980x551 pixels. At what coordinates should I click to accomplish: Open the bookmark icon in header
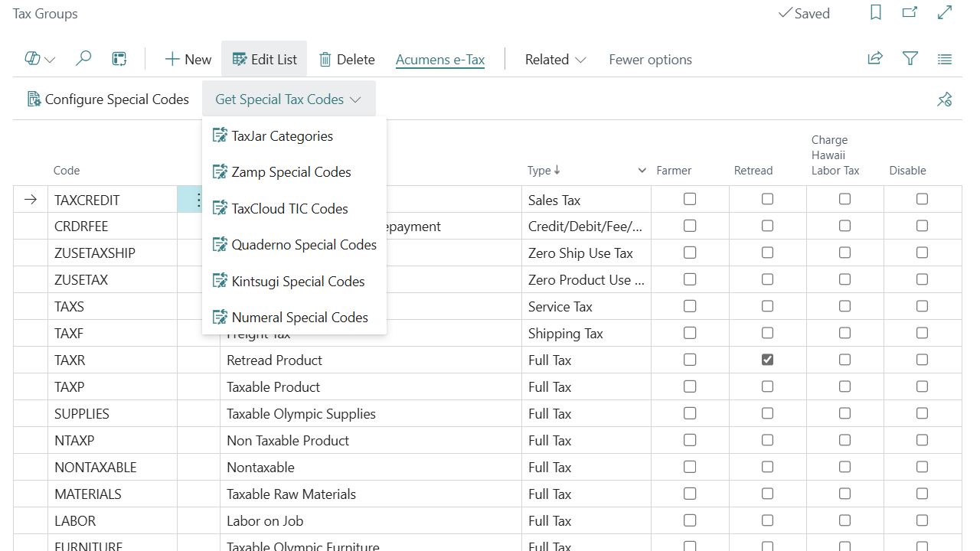coord(876,13)
